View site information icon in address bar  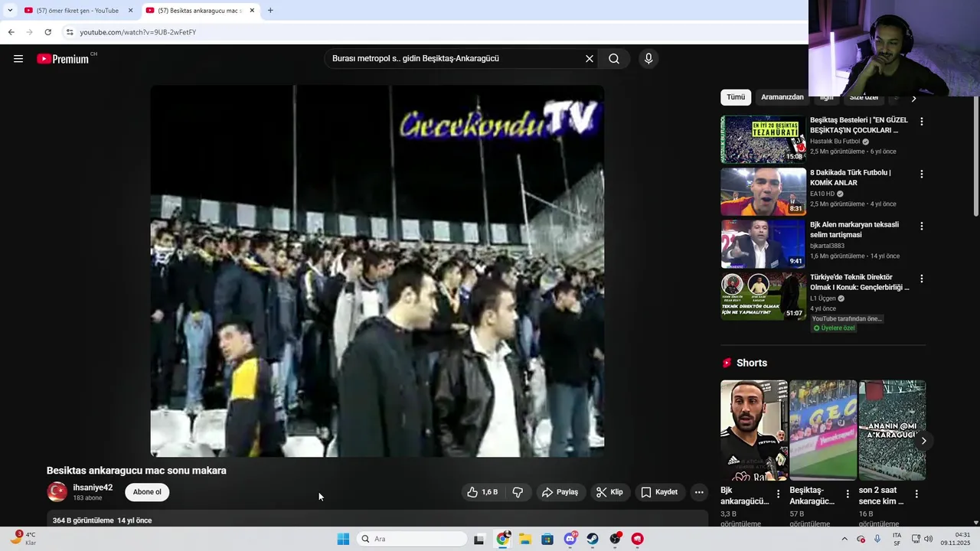tap(70, 32)
